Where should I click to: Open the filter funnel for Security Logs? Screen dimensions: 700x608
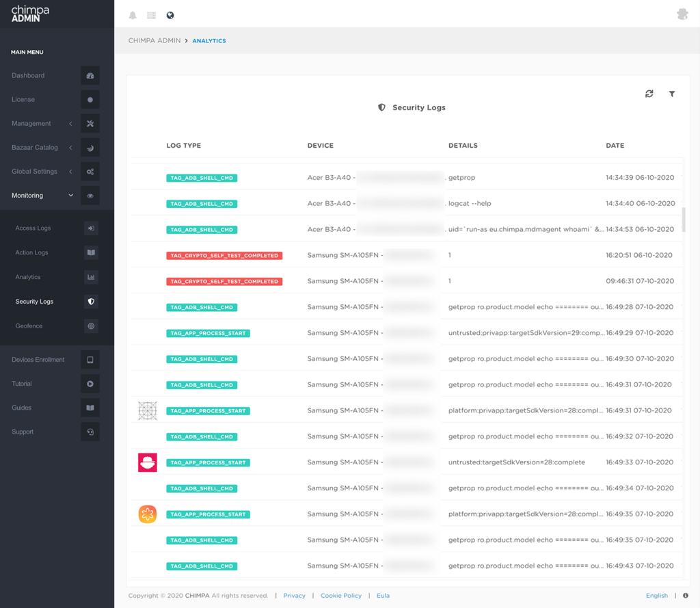click(x=672, y=94)
